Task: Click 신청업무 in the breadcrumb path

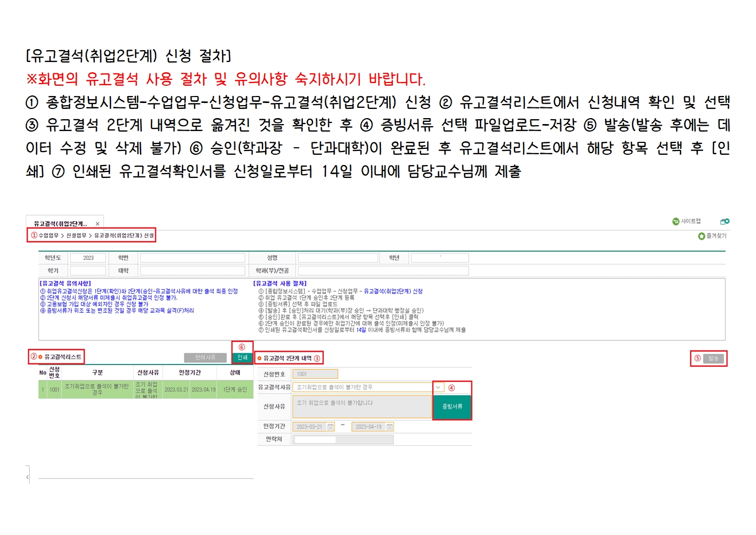Action: point(76,236)
